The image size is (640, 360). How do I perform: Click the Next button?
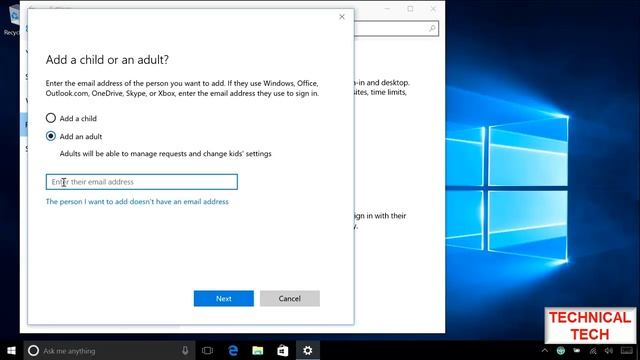pyautogui.click(x=224, y=298)
